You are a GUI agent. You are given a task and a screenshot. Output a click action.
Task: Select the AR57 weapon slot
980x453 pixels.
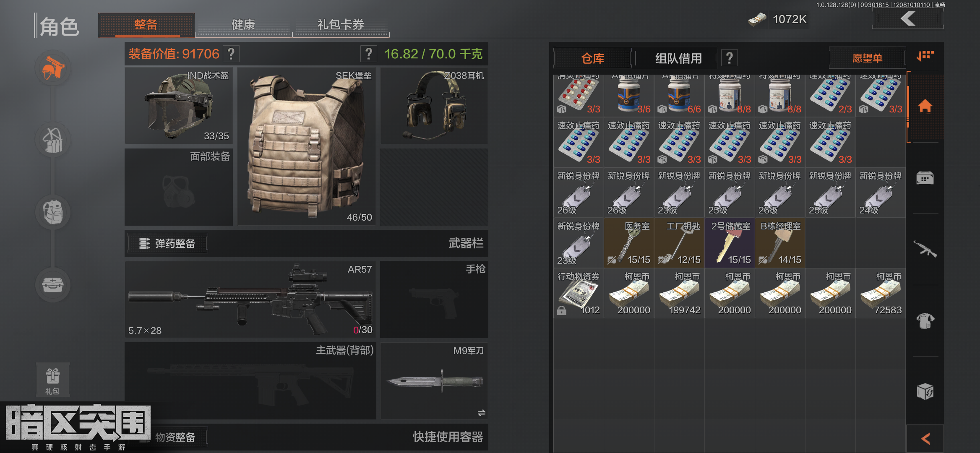click(x=250, y=299)
